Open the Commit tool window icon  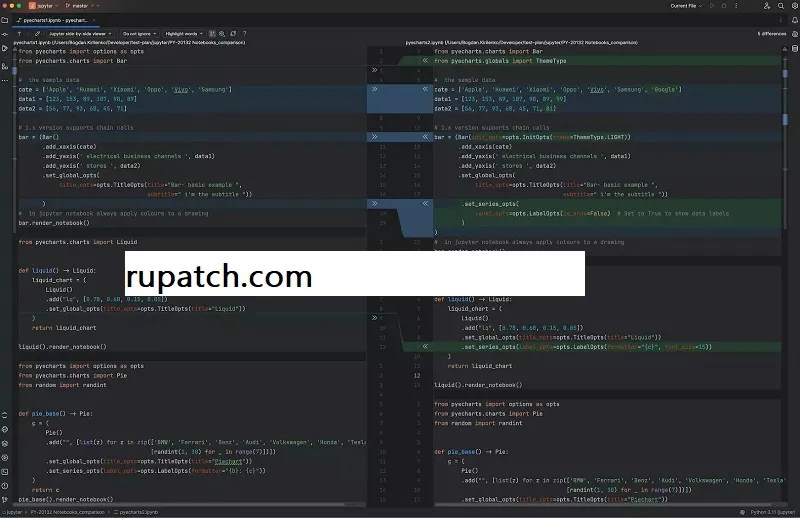click(5, 34)
